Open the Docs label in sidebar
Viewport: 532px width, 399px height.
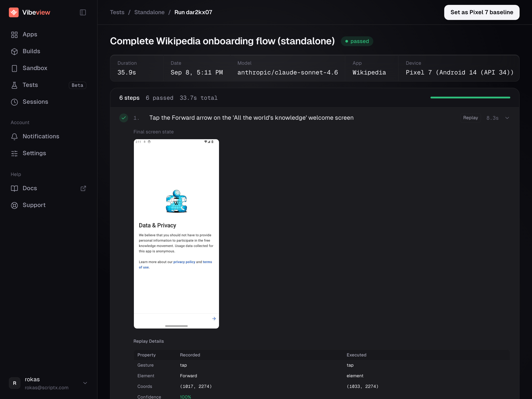click(x=30, y=188)
